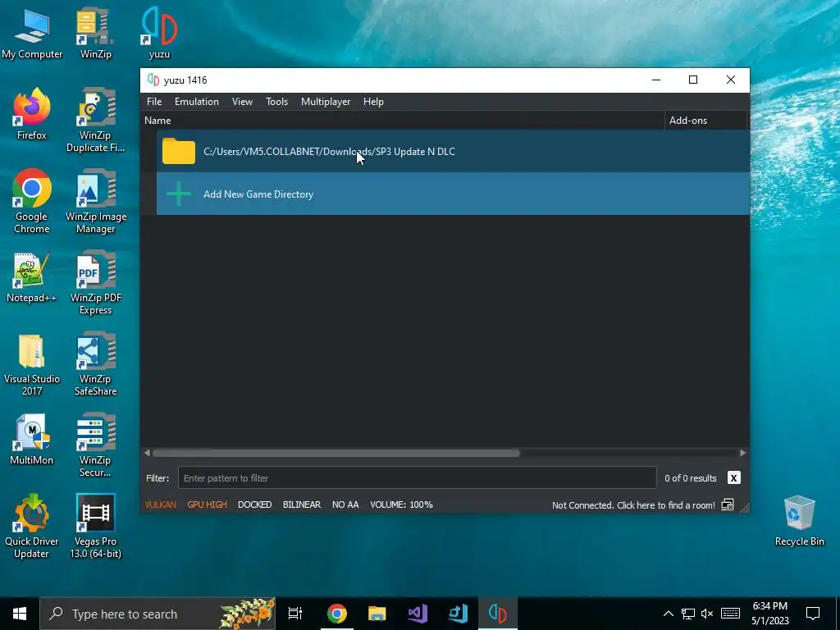Maximize the yuzu 1416 window
Viewport: 840px width, 630px height.
(x=693, y=80)
